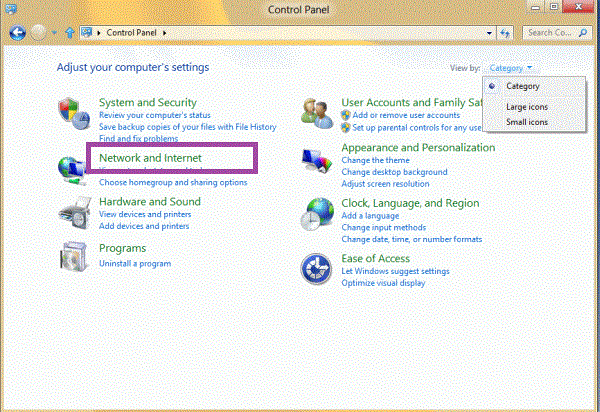Click Uninstall a program link
Image resolution: width=600 pixels, height=412 pixels.
135,264
